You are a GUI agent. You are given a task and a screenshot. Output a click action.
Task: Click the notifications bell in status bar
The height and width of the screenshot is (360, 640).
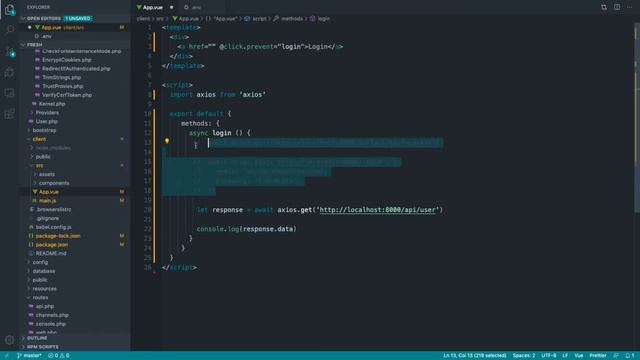[x=629, y=356]
